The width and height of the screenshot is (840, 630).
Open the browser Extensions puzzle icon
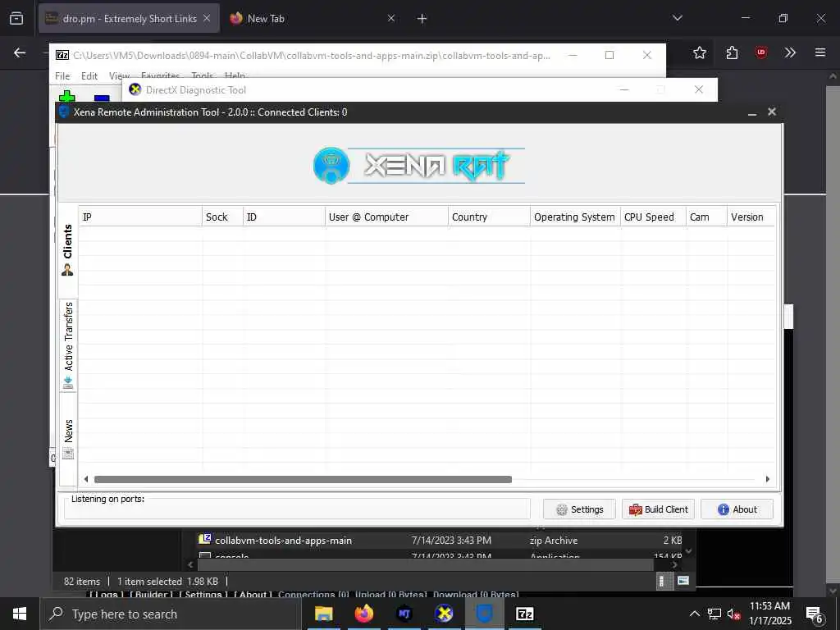click(x=732, y=52)
